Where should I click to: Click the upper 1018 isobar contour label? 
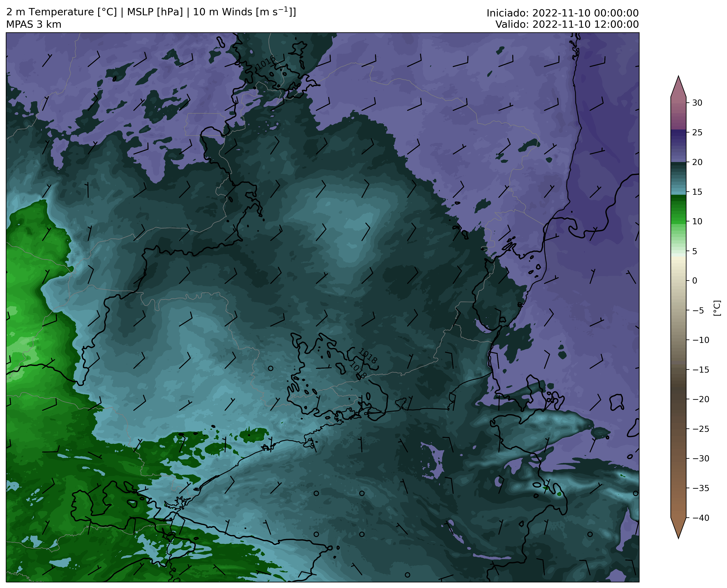click(x=367, y=356)
